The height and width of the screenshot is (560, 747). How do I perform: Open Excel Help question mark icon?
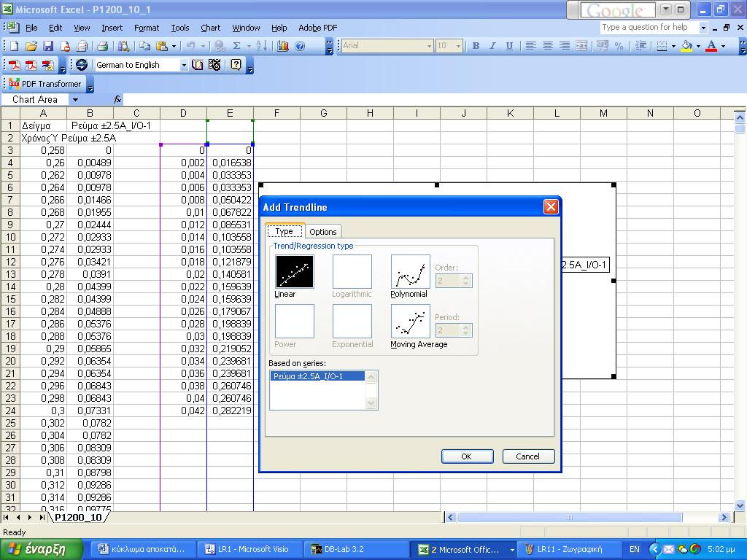(x=300, y=46)
